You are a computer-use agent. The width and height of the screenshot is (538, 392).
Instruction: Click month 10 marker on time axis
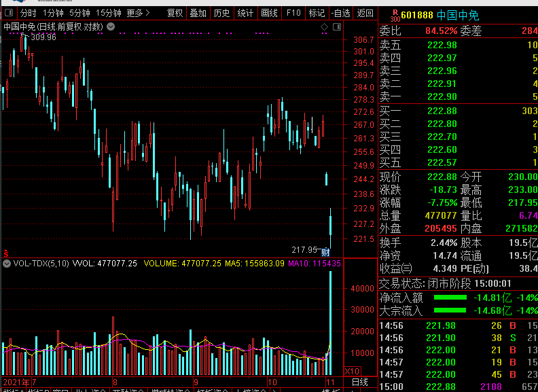(272, 382)
